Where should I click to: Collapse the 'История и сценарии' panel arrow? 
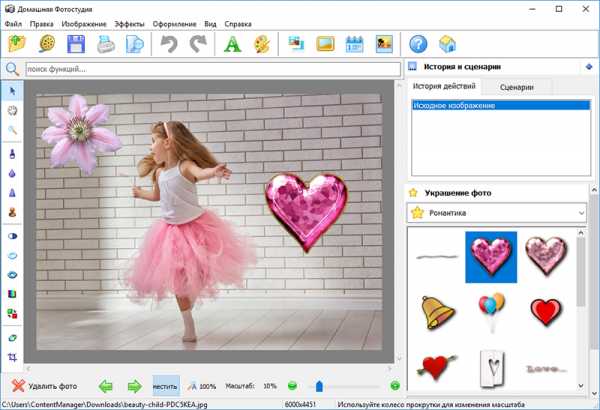pos(590,67)
